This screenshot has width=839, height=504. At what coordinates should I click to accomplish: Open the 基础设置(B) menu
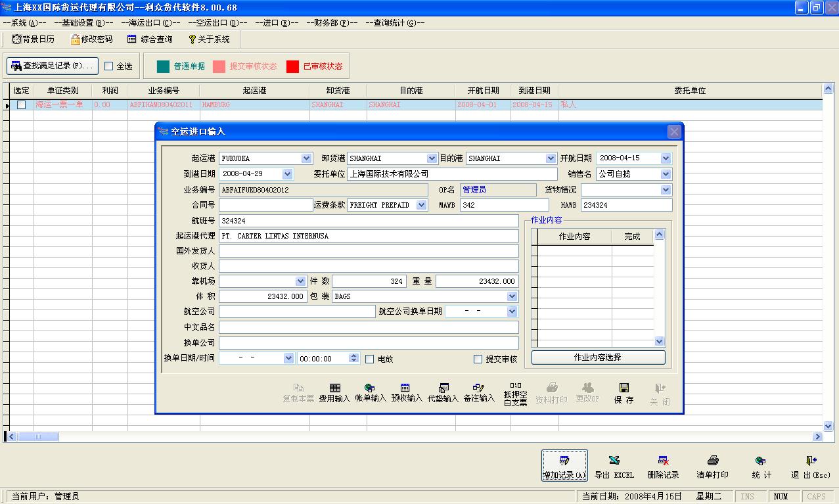click(x=83, y=22)
